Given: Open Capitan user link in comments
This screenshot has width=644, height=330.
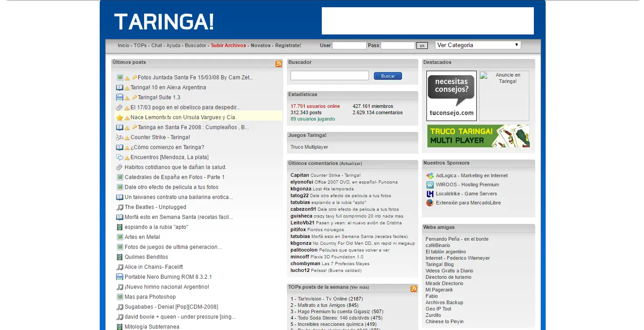Looking at the screenshot, I should coord(300,175).
